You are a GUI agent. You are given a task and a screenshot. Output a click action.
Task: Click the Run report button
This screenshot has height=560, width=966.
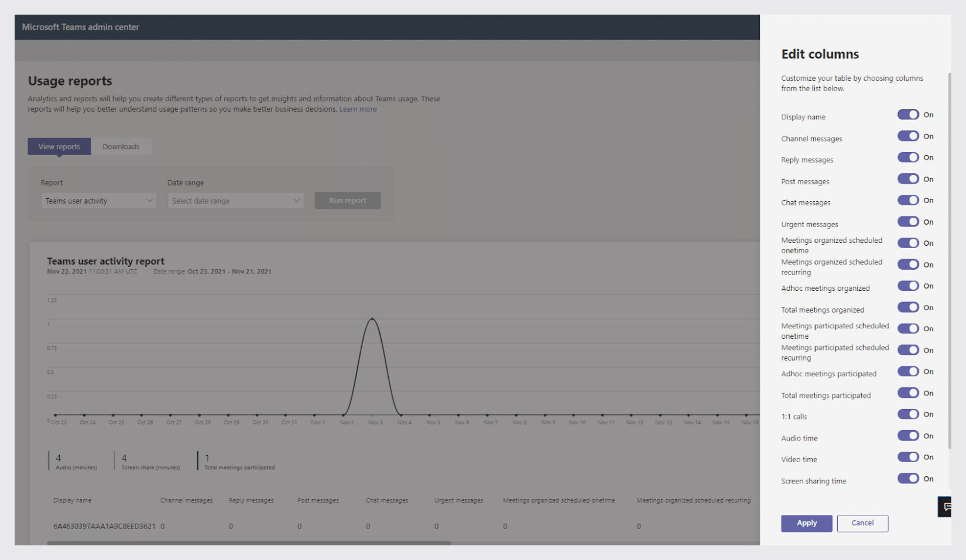tap(348, 201)
